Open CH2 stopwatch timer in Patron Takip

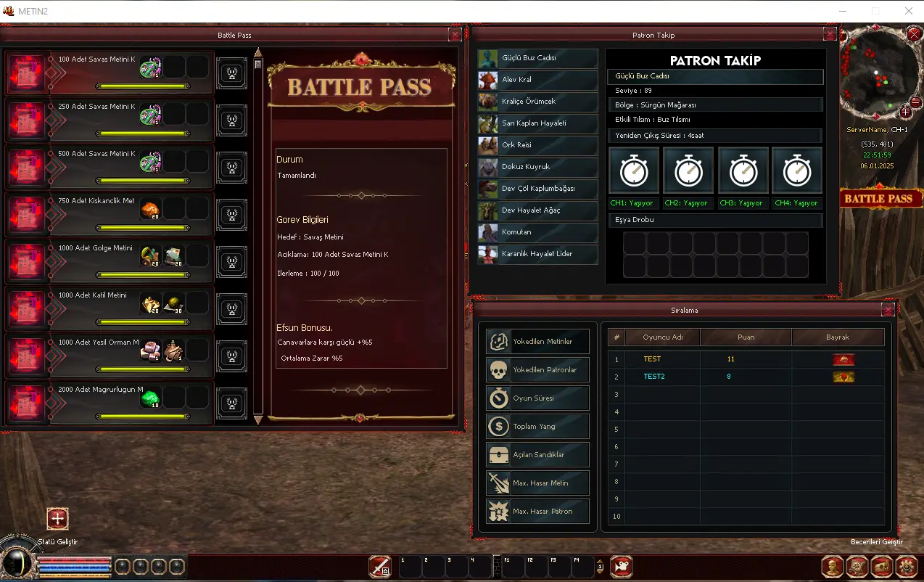tap(688, 171)
